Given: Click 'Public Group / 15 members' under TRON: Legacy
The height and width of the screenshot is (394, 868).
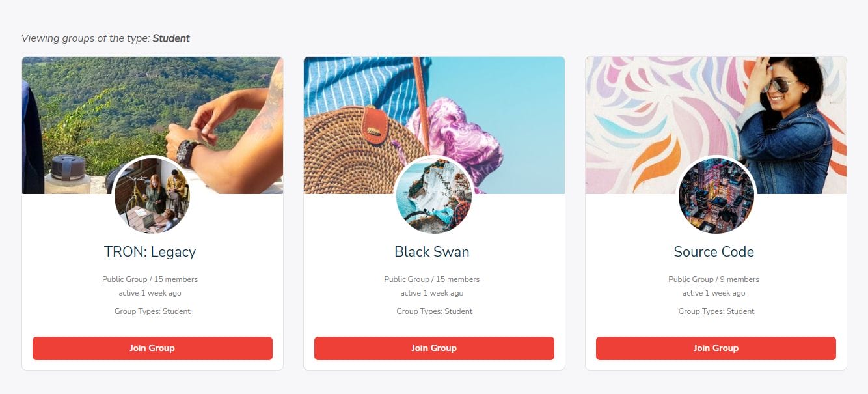Looking at the screenshot, I should [x=150, y=279].
